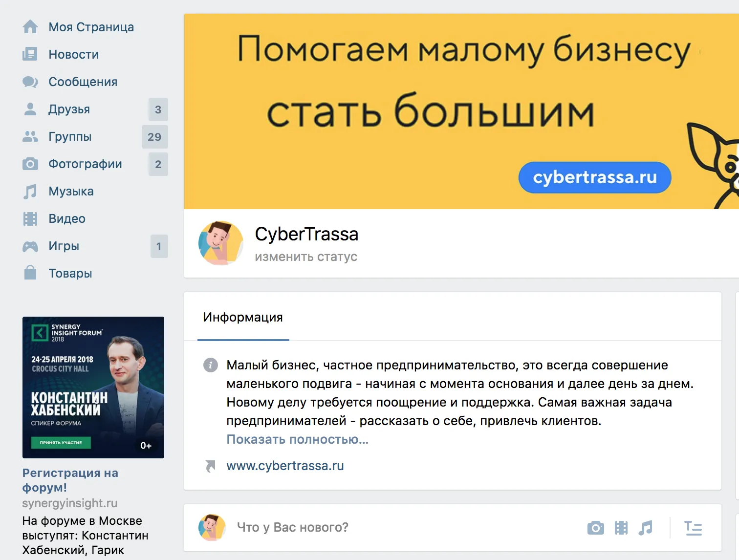Click the CyberTrassa group name heading
739x560 pixels.
[306, 234]
